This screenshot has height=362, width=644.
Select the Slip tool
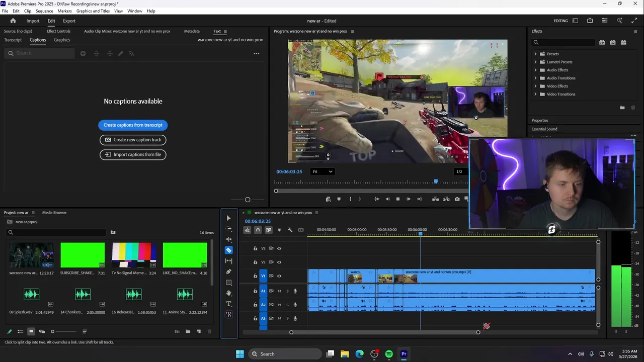pyautogui.click(x=229, y=261)
